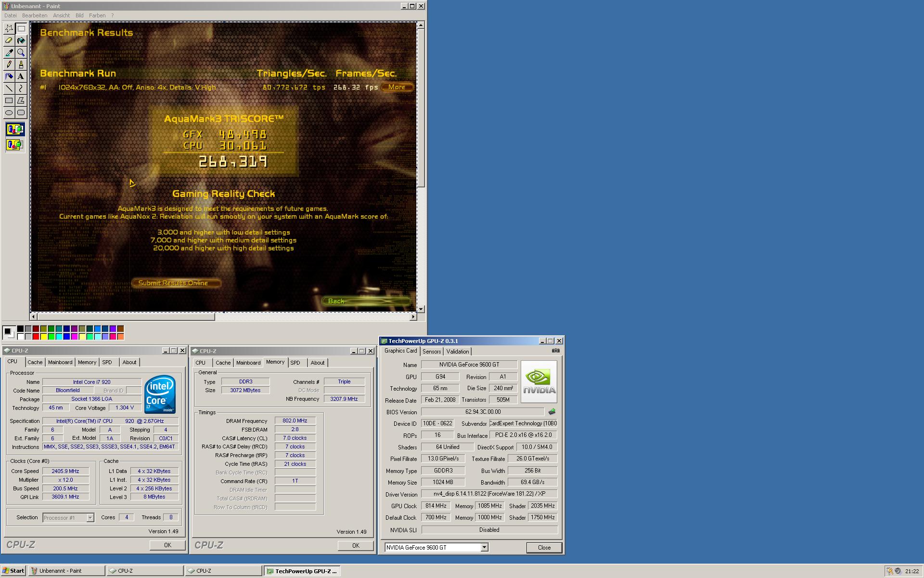Viewport: 924px width, 578px height.
Task: Select the Rectangle shape tool
Action: click(x=9, y=101)
